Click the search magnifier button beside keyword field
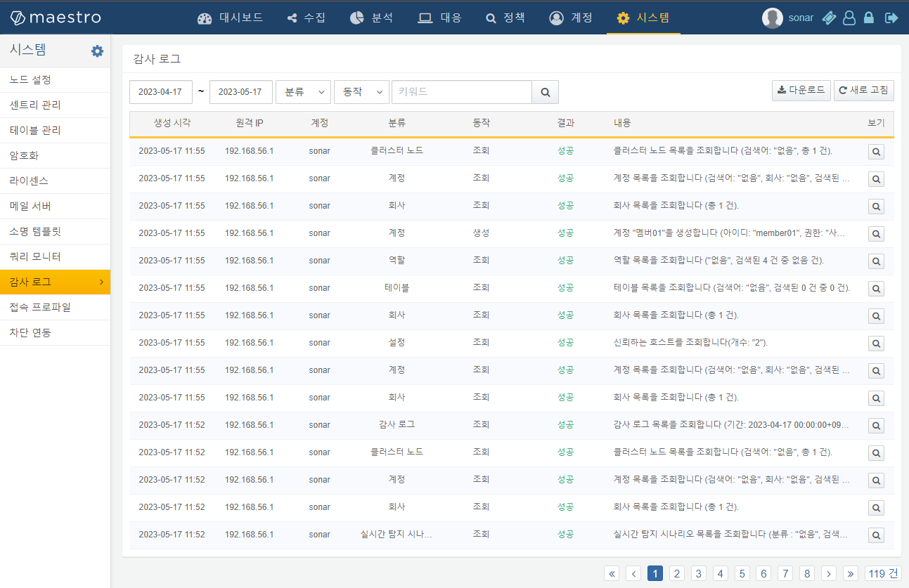Screen dimensions: 909x588 tap(546, 92)
